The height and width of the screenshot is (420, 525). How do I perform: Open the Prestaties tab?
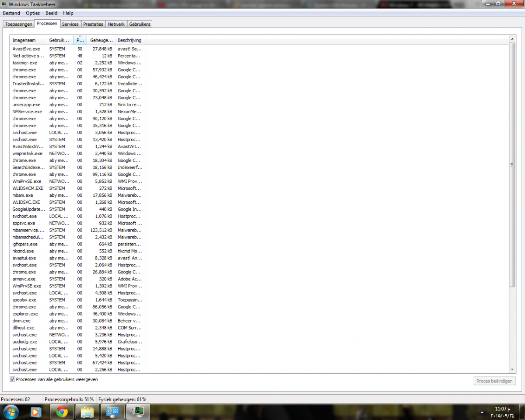[93, 24]
